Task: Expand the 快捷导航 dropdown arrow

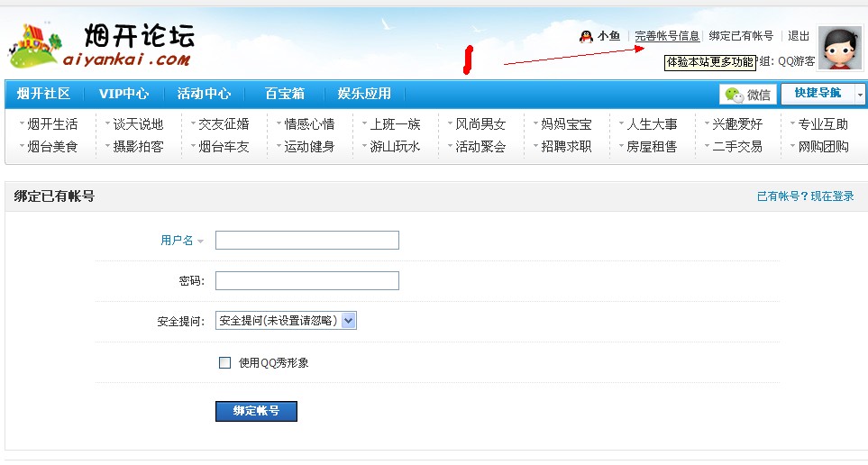Action: pyautogui.click(x=860, y=95)
